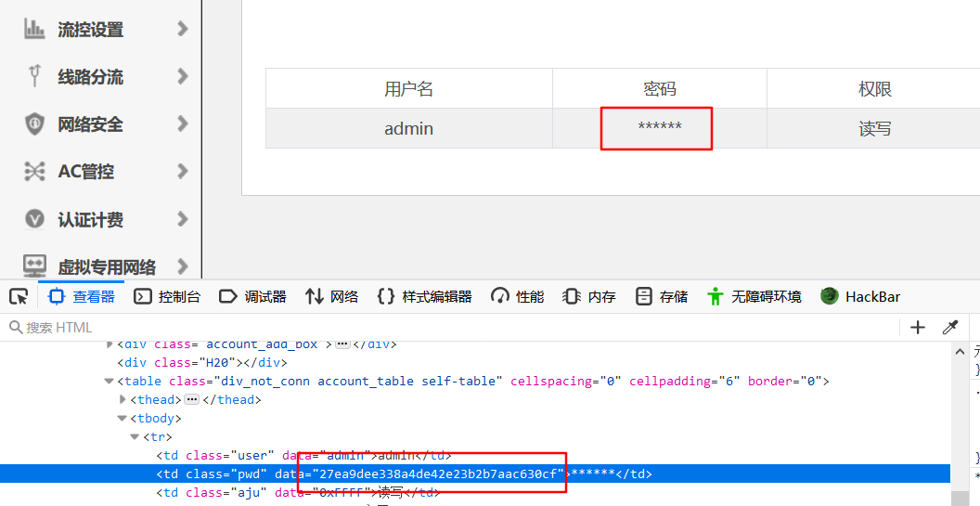980x506 pixels.
Task: Expand the 虚拟专用网络 menu arrow
Action: 182,267
